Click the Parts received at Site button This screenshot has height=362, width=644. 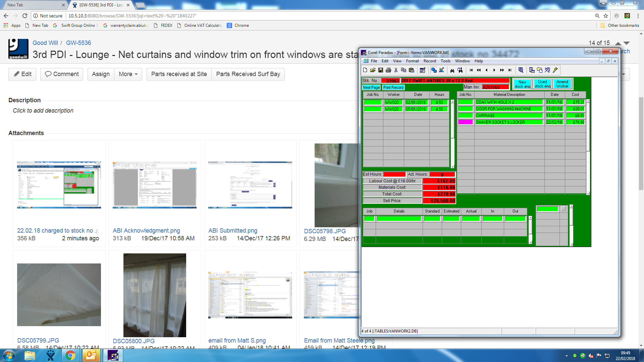[179, 74]
